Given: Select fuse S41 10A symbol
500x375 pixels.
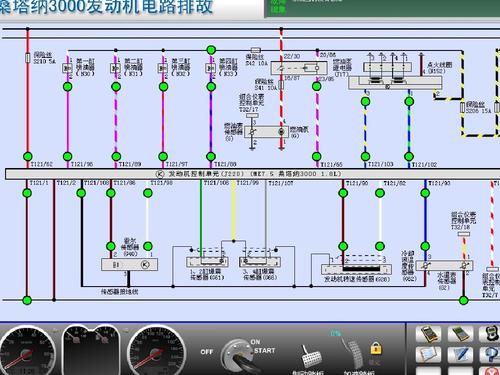Looking at the screenshot, I should pos(281,84).
